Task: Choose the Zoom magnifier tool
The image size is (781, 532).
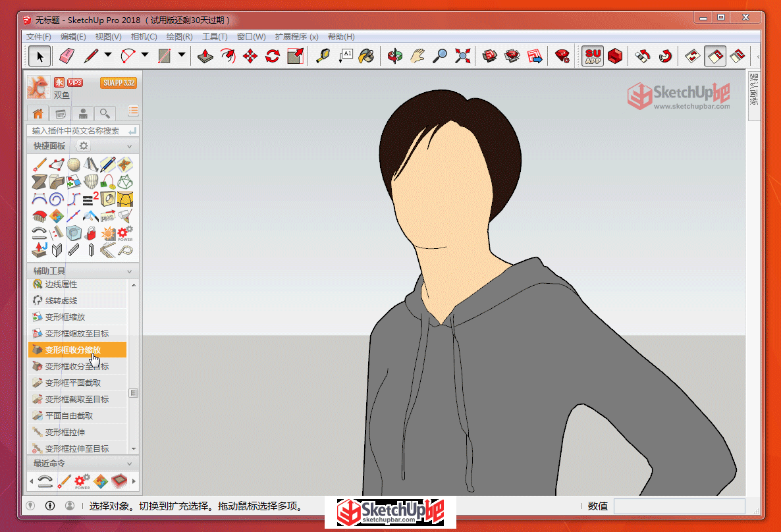Action: coord(440,56)
